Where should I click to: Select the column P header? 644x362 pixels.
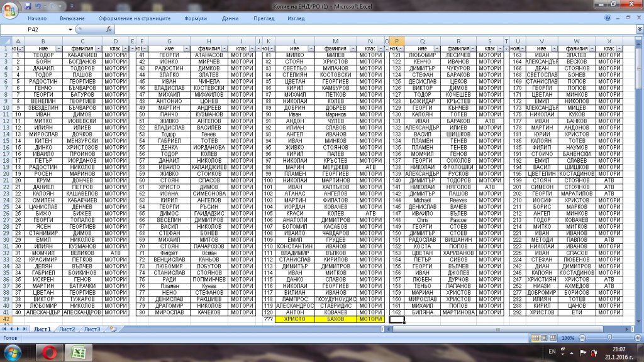(396, 41)
